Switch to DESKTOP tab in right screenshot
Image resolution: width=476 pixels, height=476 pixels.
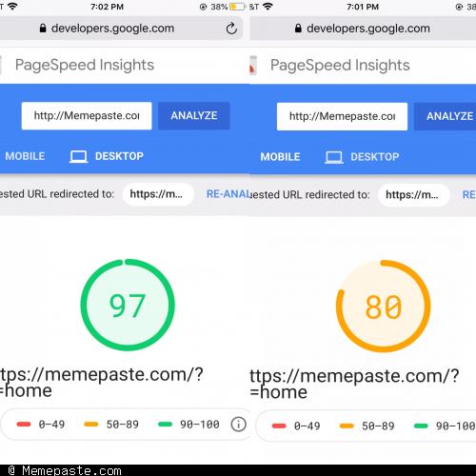point(375,157)
